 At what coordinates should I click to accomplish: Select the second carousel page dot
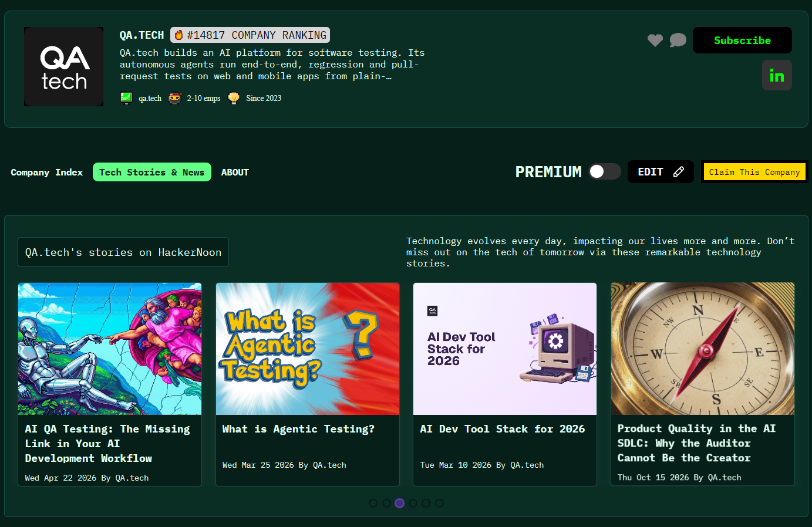[386, 503]
